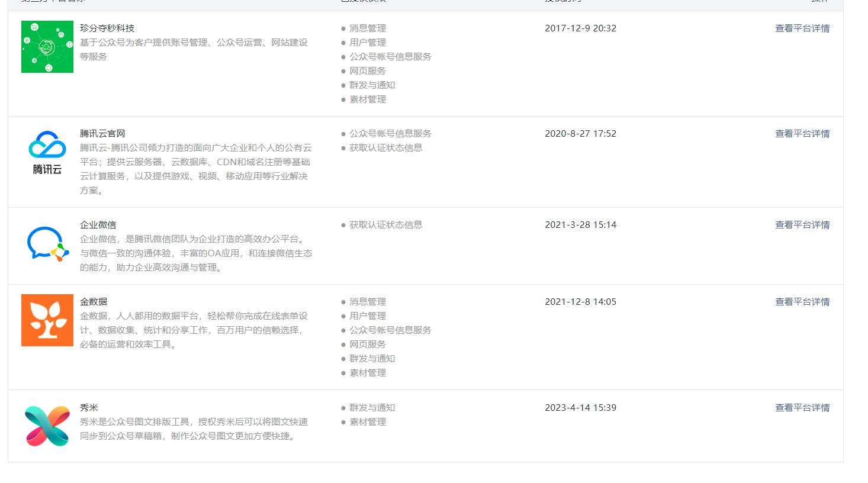Click the date 2020-8-27 17:52

click(581, 134)
